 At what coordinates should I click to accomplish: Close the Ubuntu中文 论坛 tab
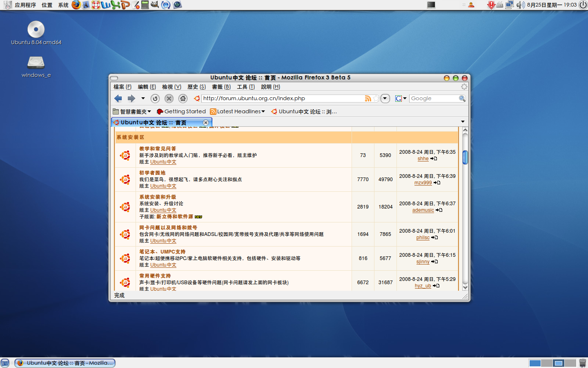(206, 123)
